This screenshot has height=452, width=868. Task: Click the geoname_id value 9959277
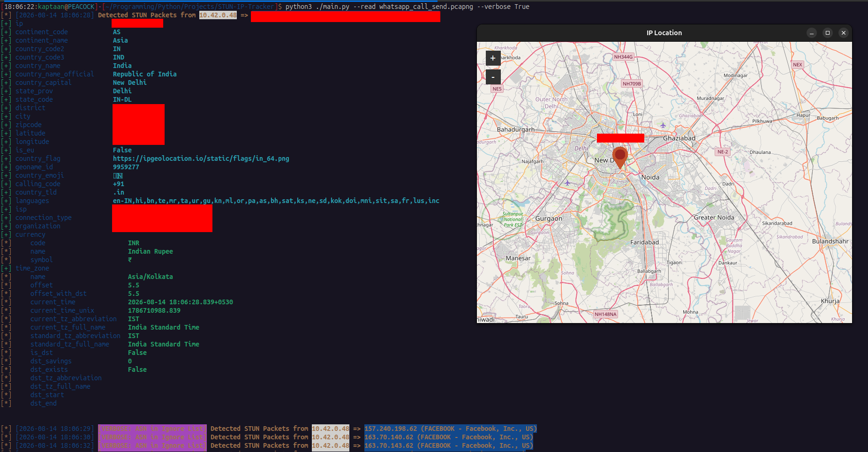(x=126, y=167)
